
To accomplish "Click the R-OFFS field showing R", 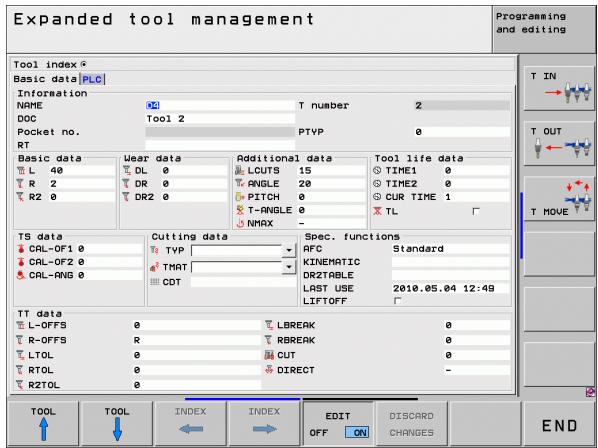I will (196, 340).
